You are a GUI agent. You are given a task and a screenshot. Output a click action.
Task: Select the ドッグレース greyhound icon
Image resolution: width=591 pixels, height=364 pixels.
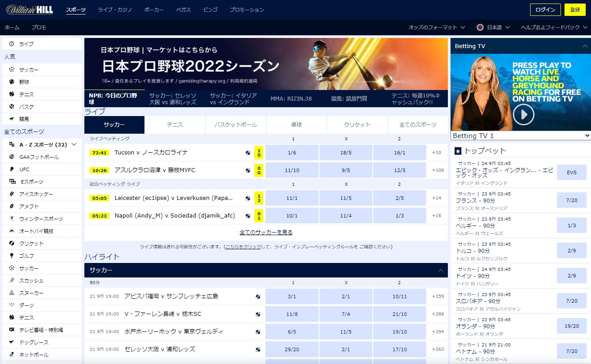click(11, 342)
